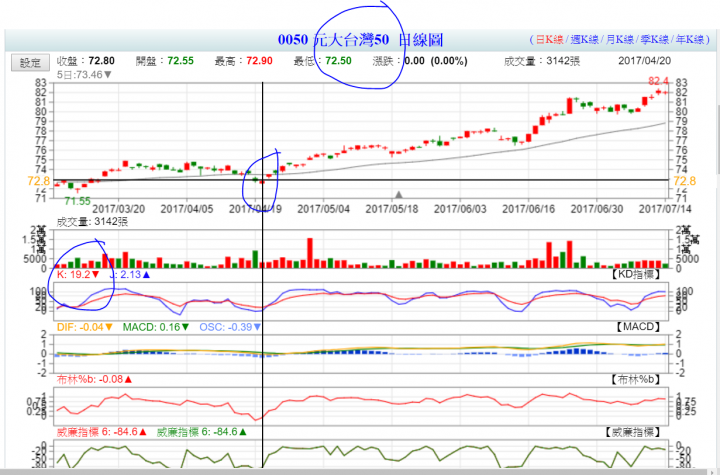Click the 【布林%b】 panel label
This screenshot has width=720, height=475.
point(635,379)
